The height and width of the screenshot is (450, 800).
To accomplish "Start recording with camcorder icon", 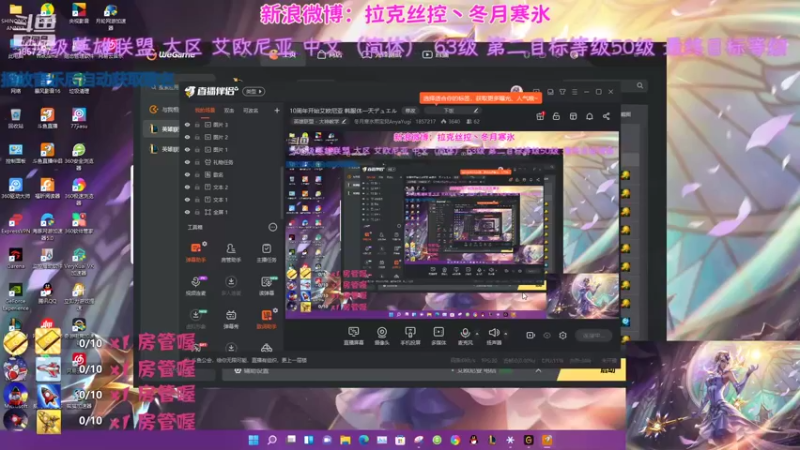I will tap(531, 335).
